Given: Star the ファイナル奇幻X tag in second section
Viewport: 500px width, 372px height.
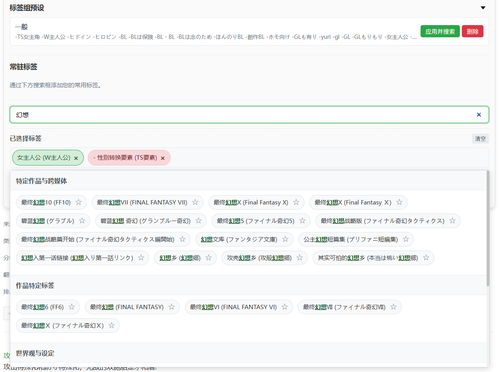Looking at the screenshot, I should tap(111, 325).
